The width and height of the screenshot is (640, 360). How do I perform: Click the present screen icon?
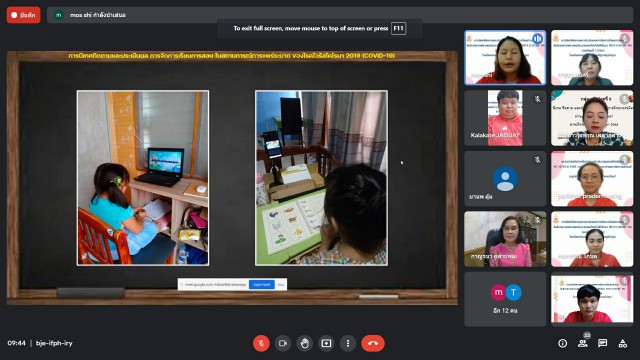pyautogui.click(x=326, y=343)
